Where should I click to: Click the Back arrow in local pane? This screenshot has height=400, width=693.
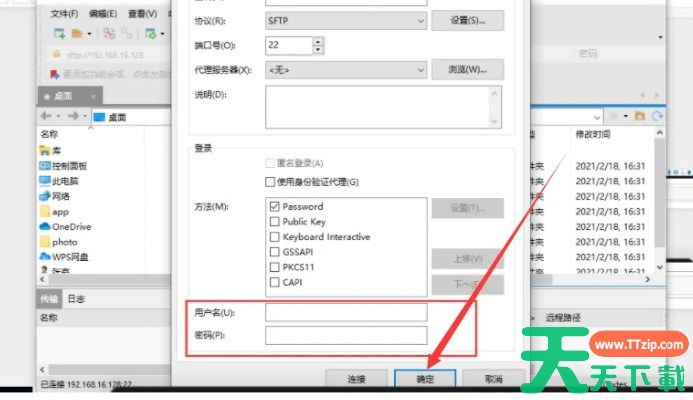pos(46,116)
